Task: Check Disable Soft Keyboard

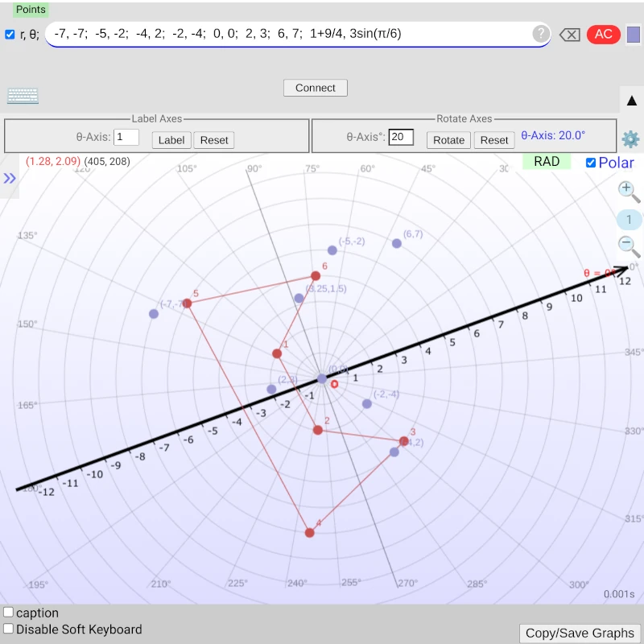Action: point(8,629)
